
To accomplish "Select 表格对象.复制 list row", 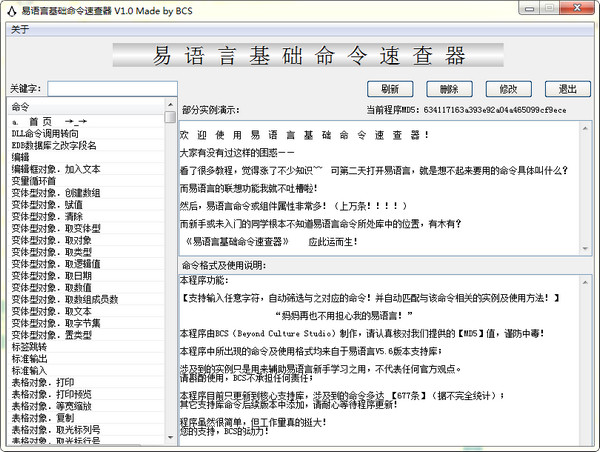I will 86,418.
